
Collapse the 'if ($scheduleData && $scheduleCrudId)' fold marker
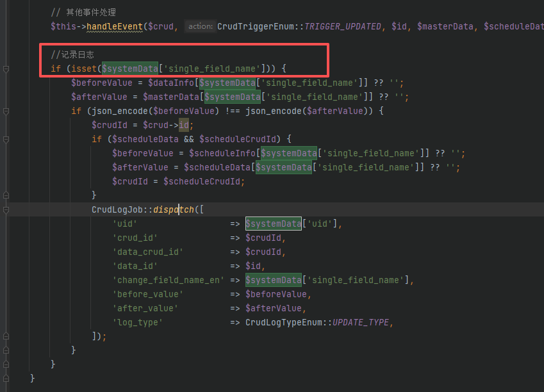[6, 140]
